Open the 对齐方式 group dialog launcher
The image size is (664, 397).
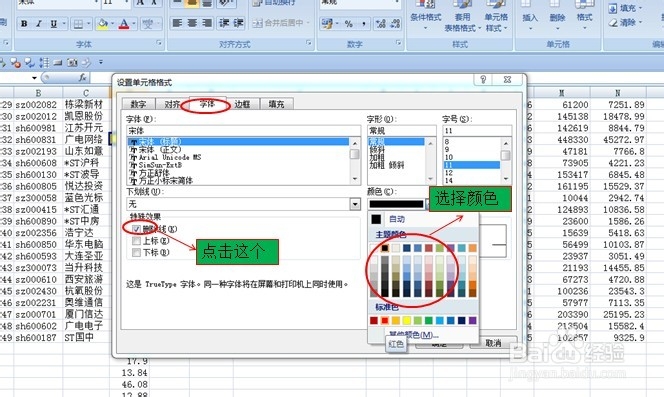click(x=308, y=43)
